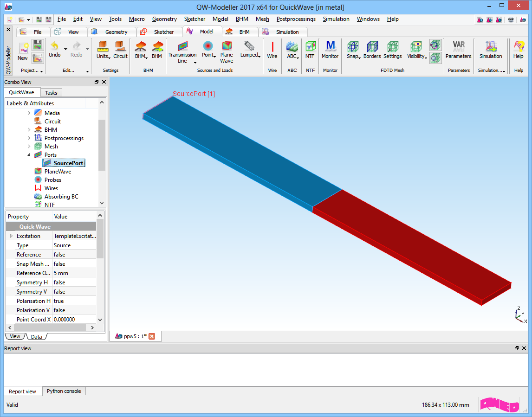
Task: Click the mesh Visibility tool
Action: click(x=417, y=50)
